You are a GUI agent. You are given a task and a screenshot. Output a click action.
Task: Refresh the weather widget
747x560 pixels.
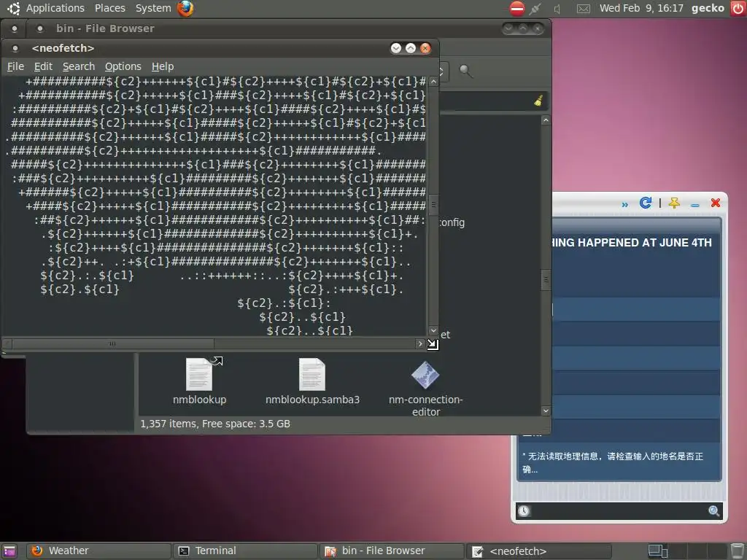[645, 203]
